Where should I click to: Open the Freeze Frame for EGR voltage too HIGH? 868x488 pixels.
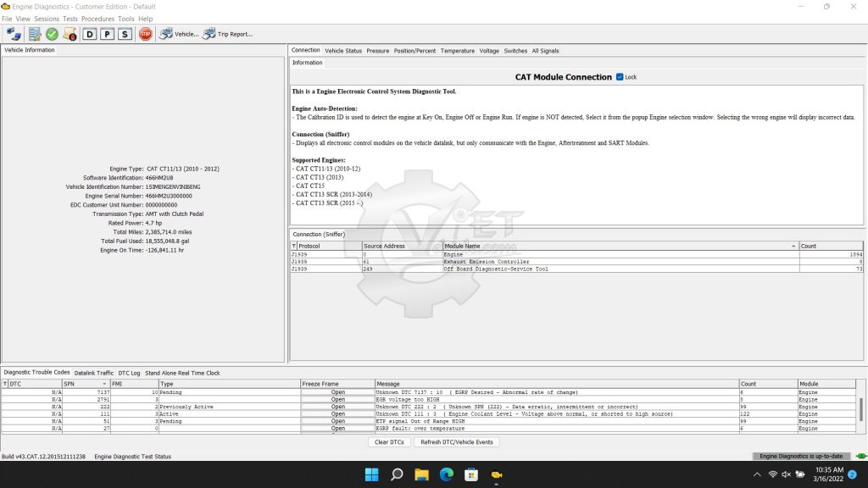(x=337, y=399)
